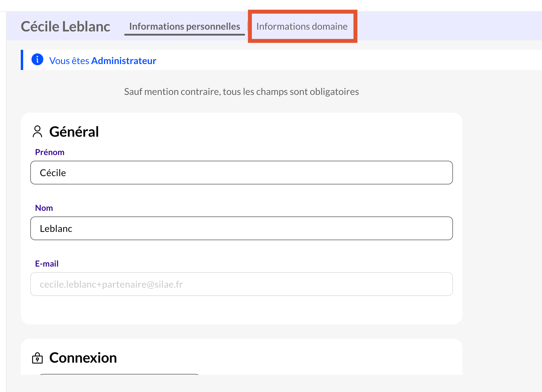The height and width of the screenshot is (392, 542).
Task: Click the E-mail field label
Action: point(47,264)
